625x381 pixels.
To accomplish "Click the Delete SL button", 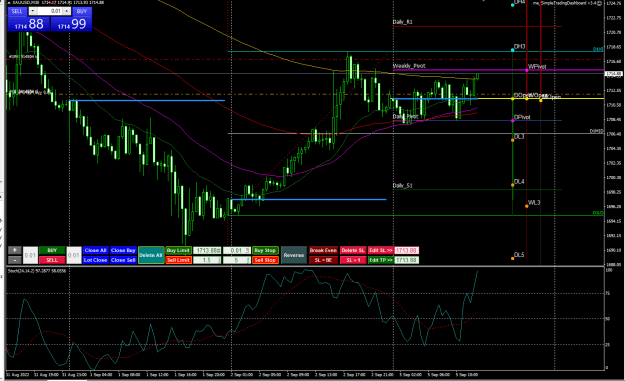I will (x=353, y=250).
